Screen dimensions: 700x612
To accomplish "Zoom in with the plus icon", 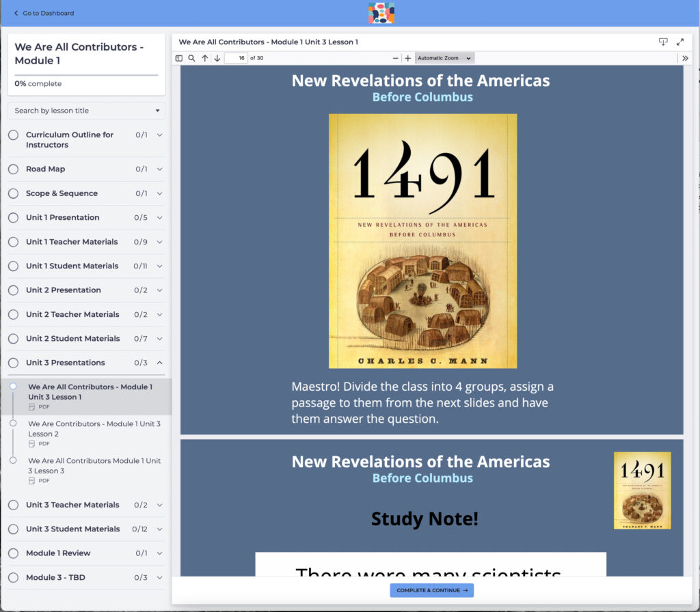I will click(x=408, y=59).
